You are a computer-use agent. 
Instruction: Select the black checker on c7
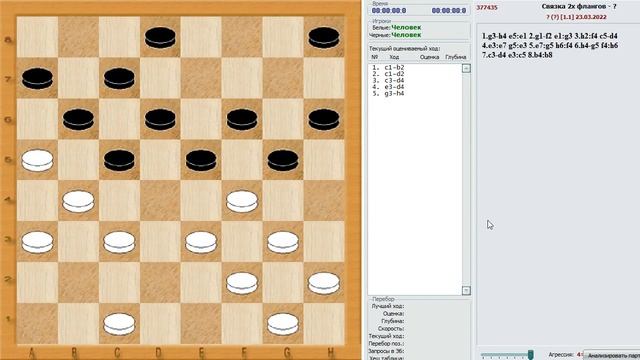[119, 78]
